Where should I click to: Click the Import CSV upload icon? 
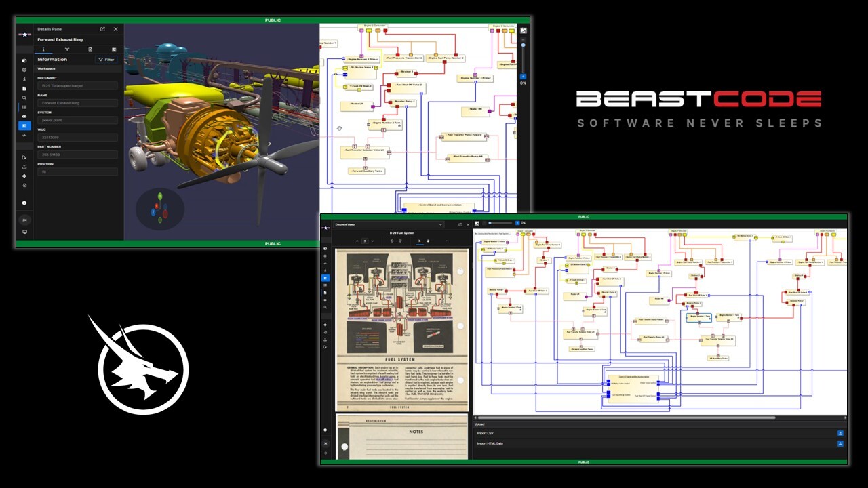pos(840,433)
